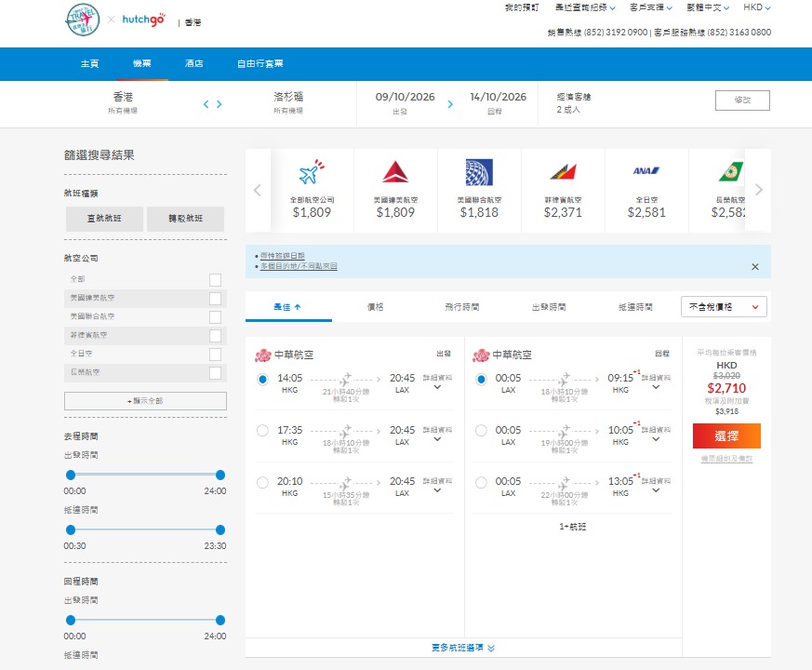Click China Airlines outbound logo
Viewport: 812px width, 670px height.
[x=263, y=355]
